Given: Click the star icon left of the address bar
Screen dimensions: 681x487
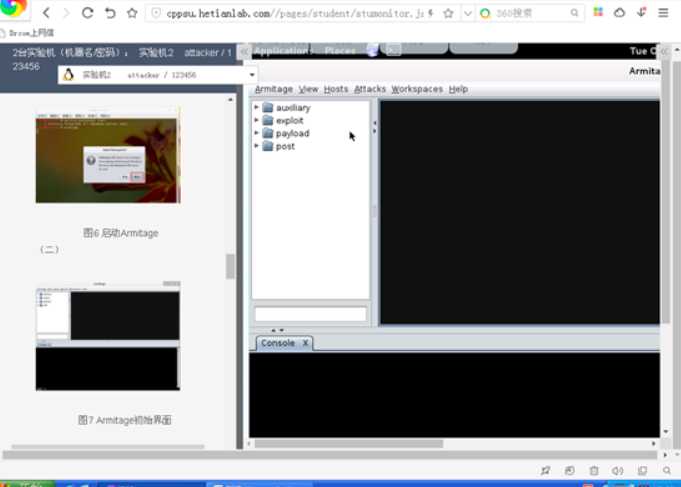Looking at the screenshot, I should (132, 13).
